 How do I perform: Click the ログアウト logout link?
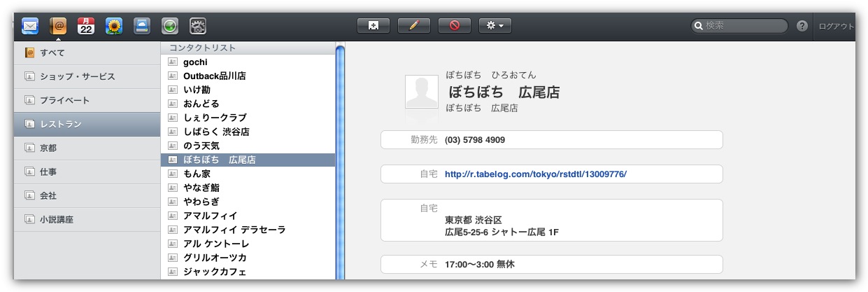pos(836,26)
